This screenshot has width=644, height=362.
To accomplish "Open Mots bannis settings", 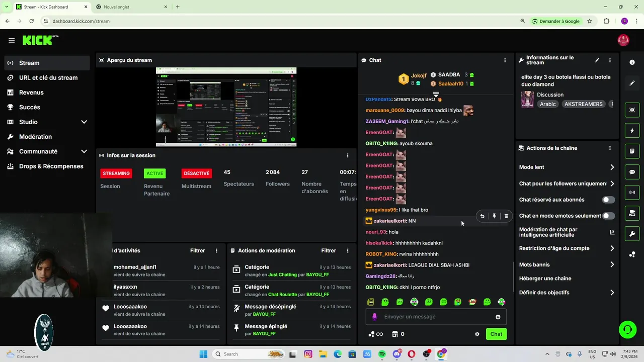I will click(567, 264).
